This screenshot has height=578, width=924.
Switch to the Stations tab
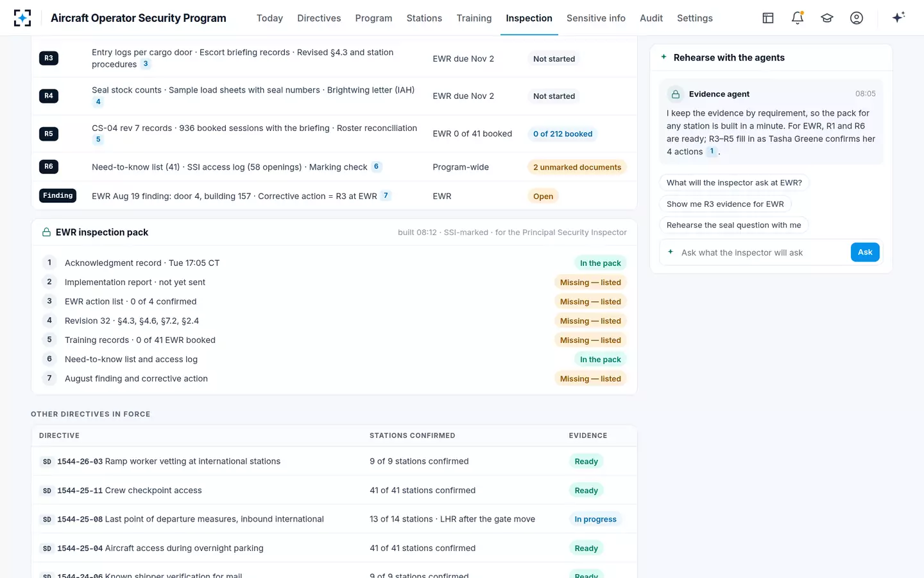(424, 18)
